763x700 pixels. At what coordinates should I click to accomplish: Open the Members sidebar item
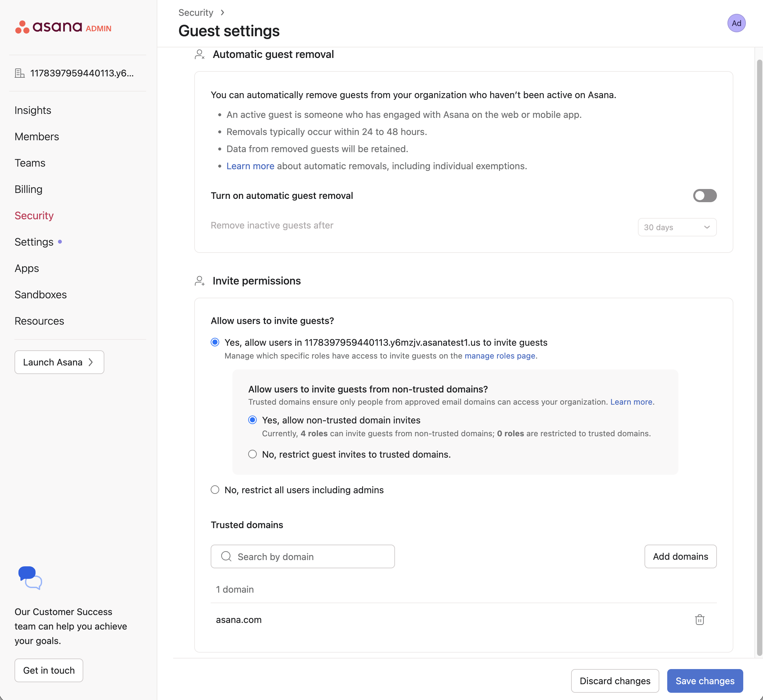(x=37, y=136)
